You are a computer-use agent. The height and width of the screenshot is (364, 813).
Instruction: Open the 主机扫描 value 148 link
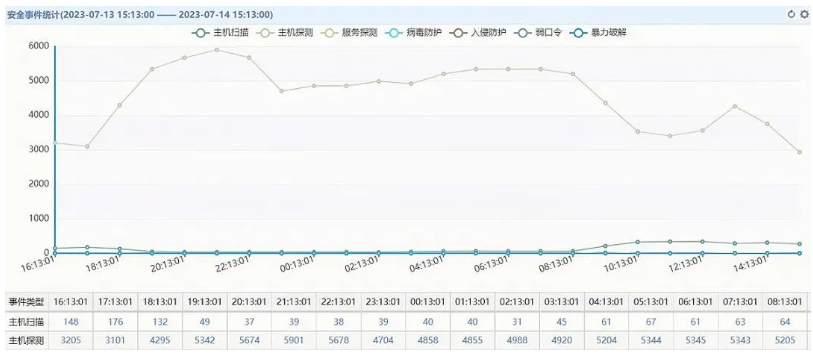[71, 322]
